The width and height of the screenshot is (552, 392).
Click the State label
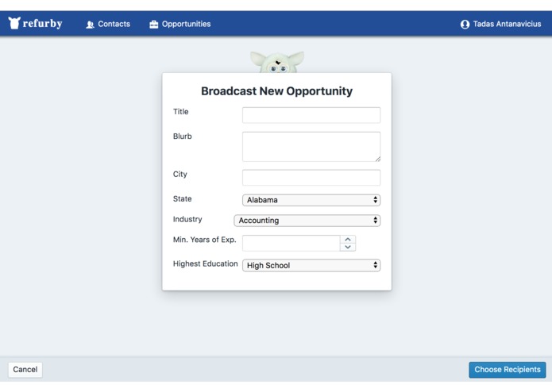[x=183, y=199]
